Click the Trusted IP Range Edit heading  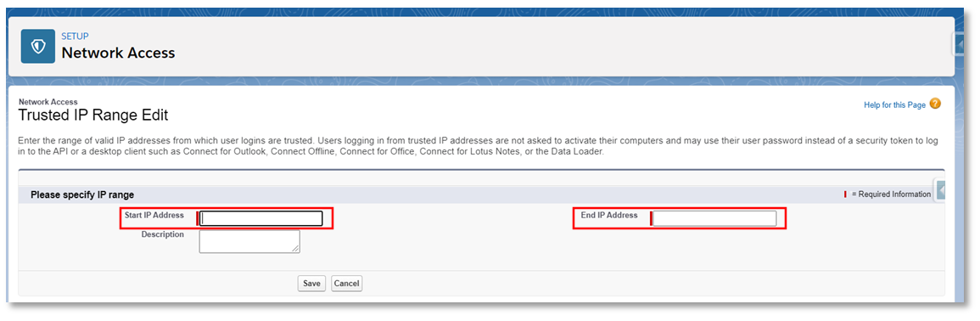(93, 115)
